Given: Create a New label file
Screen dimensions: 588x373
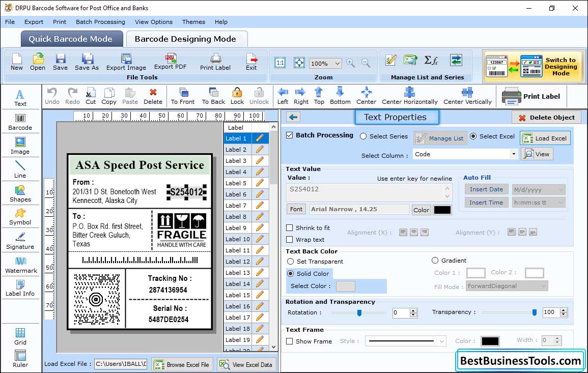Looking at the screenshot, I should 16,62.
